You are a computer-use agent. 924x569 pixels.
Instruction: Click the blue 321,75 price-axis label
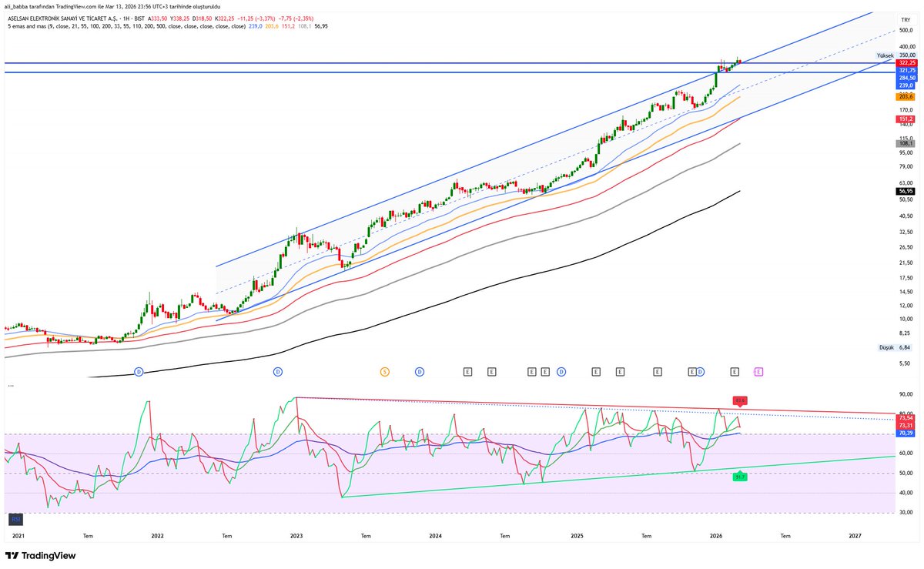[906, 70]
